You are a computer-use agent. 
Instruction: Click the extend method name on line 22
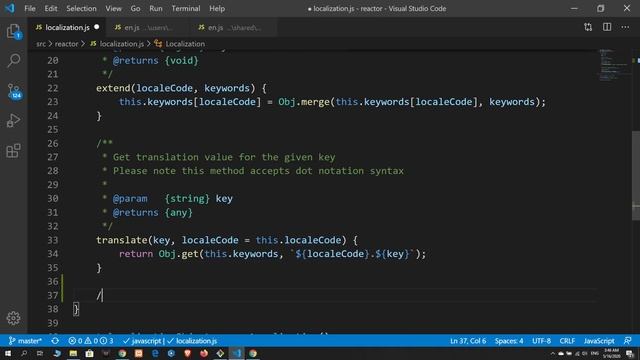(113, 88)
